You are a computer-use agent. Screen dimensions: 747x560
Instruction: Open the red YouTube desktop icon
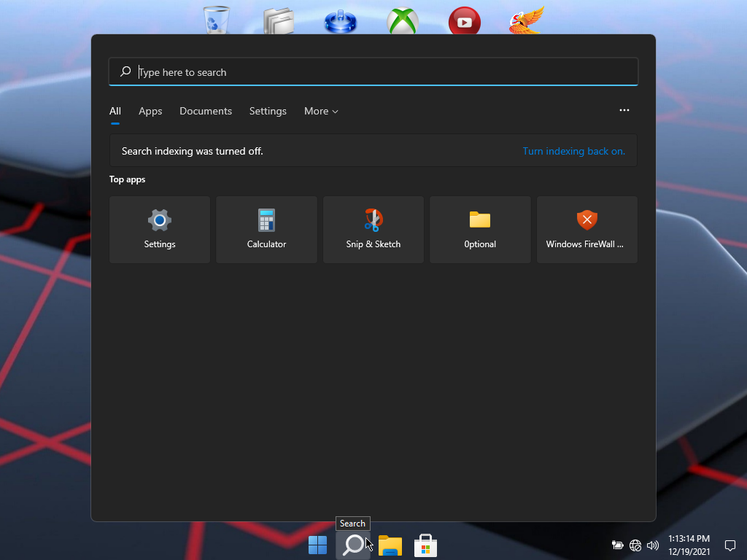coord(465,21)
